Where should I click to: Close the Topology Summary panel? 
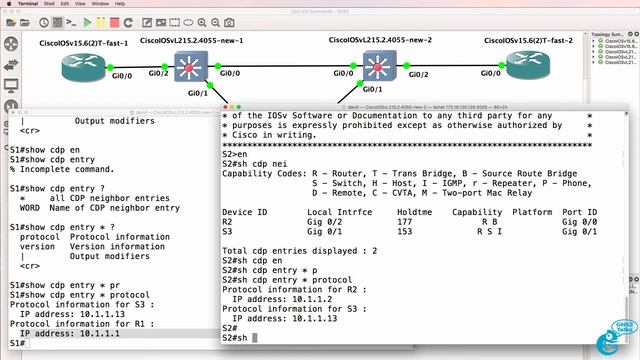click(636, 34)
